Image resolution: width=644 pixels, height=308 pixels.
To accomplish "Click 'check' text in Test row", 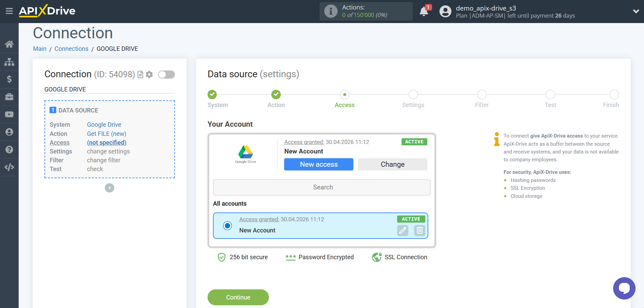I will tap(95, 169).
